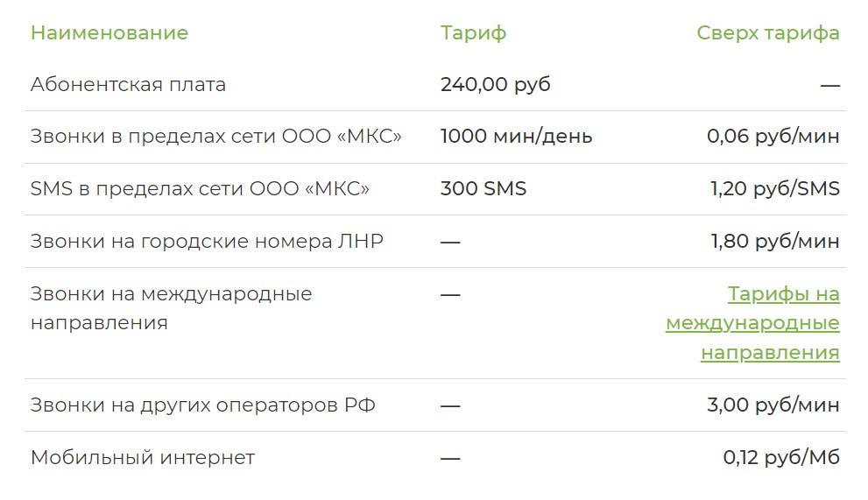
Task: Click the 'Сверх тарифа' column header
Action: pyautogui.click(x=767, y=33)
